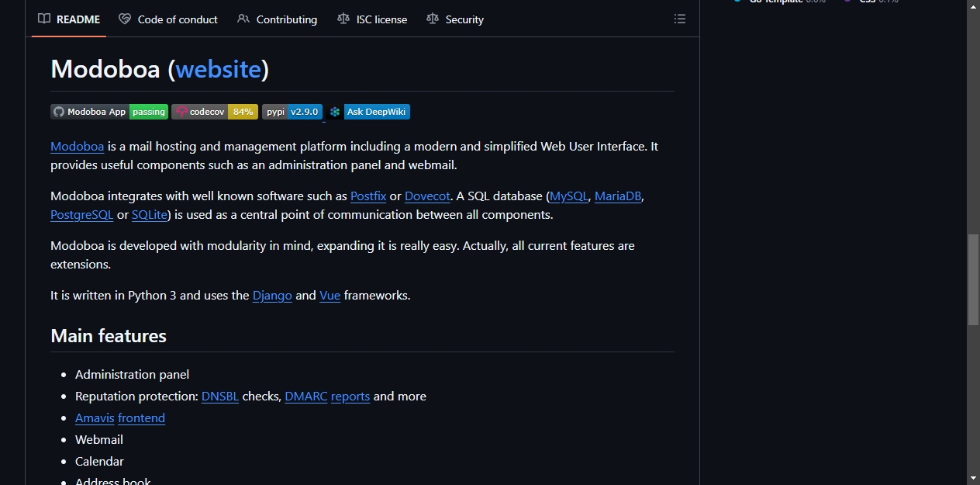This screenshot has width=980, height=485.
Task: Open the Dovecot link
Action: pos(427,196)
